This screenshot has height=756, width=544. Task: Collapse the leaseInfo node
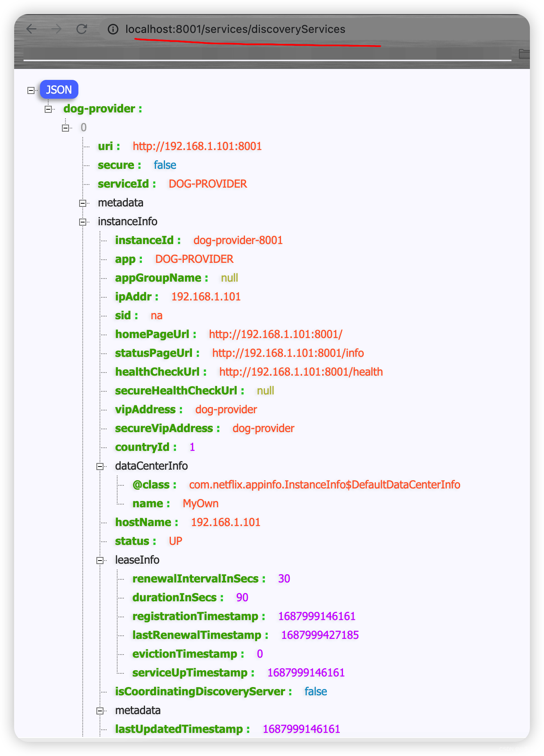[x=100, y=561]
